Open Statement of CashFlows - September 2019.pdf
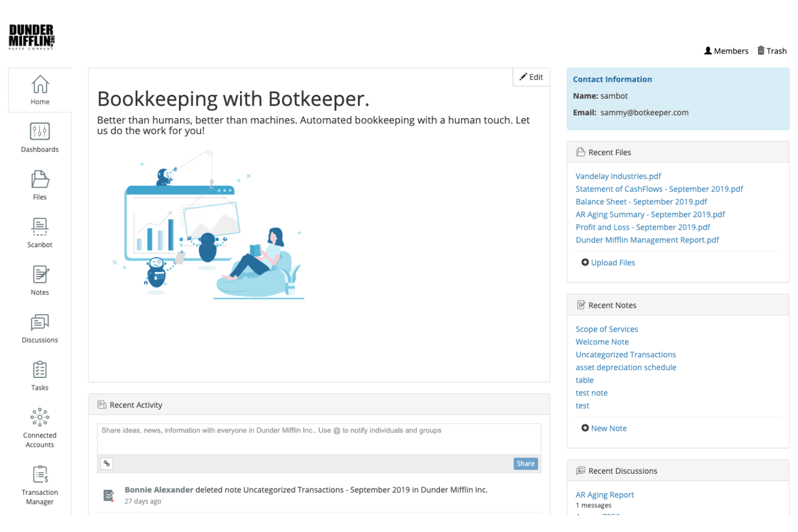 coord(659,189)
